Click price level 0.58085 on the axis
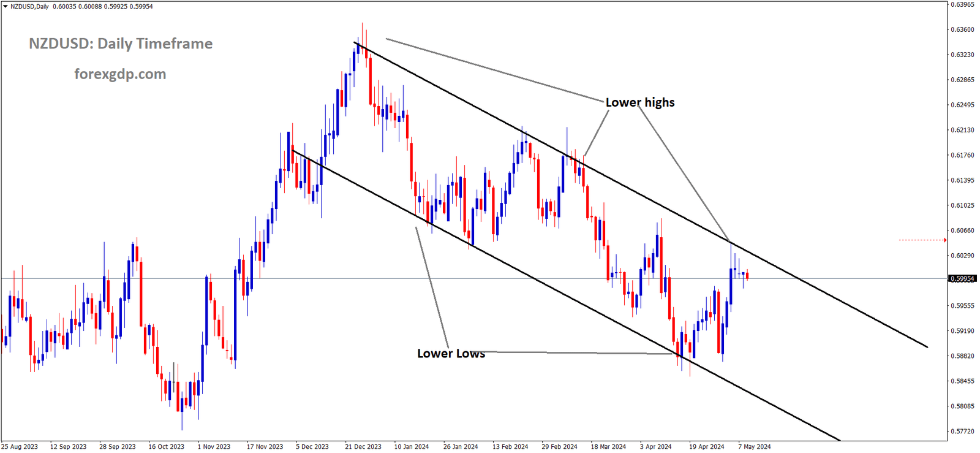The width and height of the screenshot is (980, 453). point(962,406)
